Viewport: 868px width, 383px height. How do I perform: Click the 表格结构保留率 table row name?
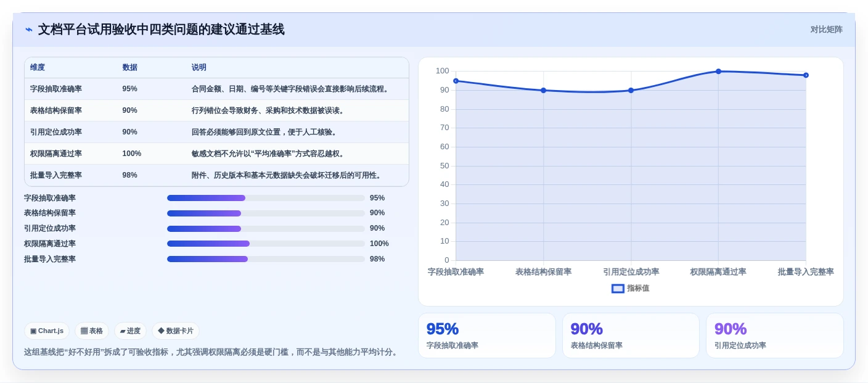pyautogui.click(x=56, y=111)
